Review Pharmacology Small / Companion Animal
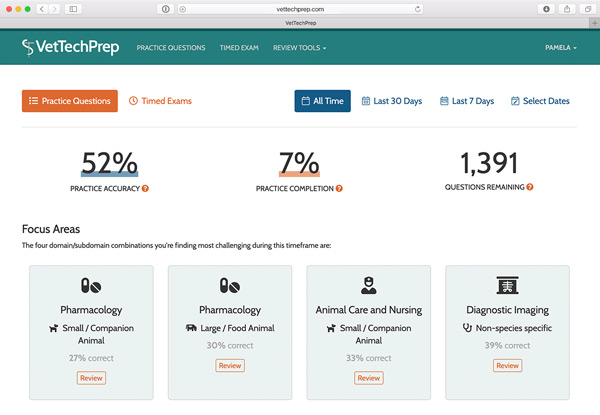600x415 pixels. [91, 378]
